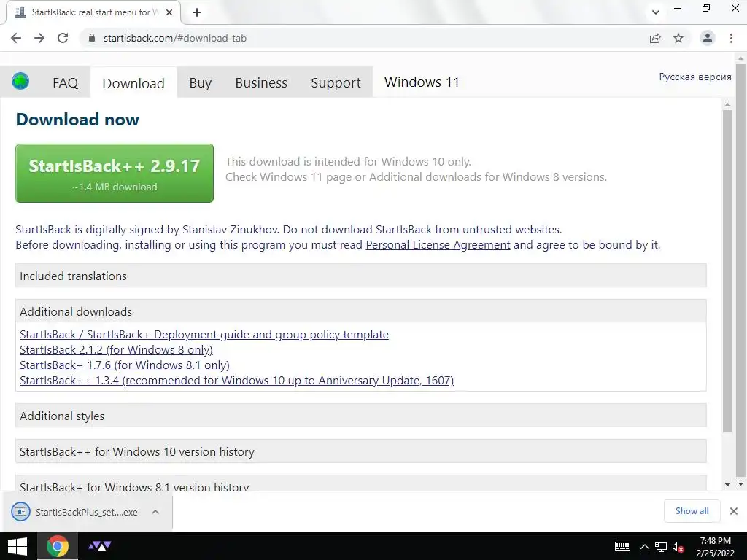Open the Windows Start button

(x=18, y=546)
